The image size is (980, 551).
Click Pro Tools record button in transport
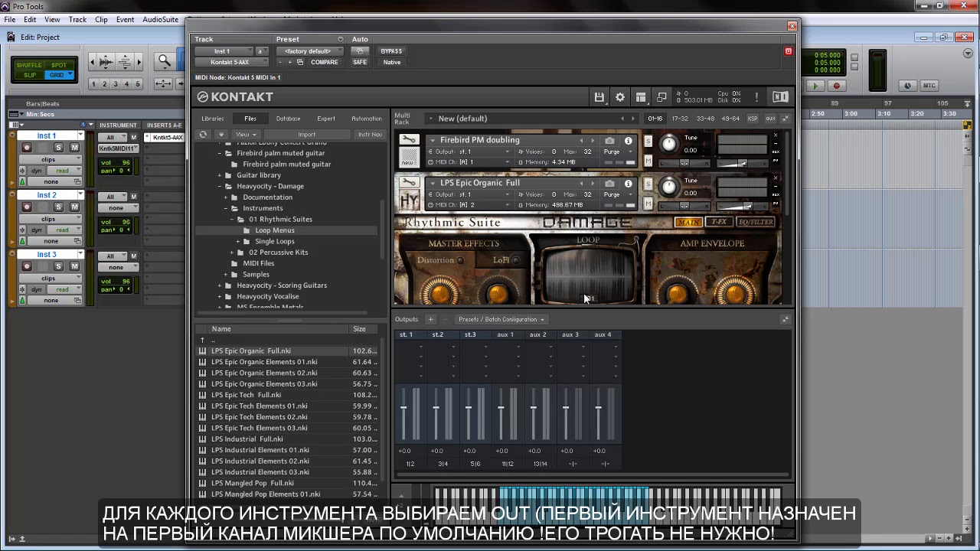point(836,86)
